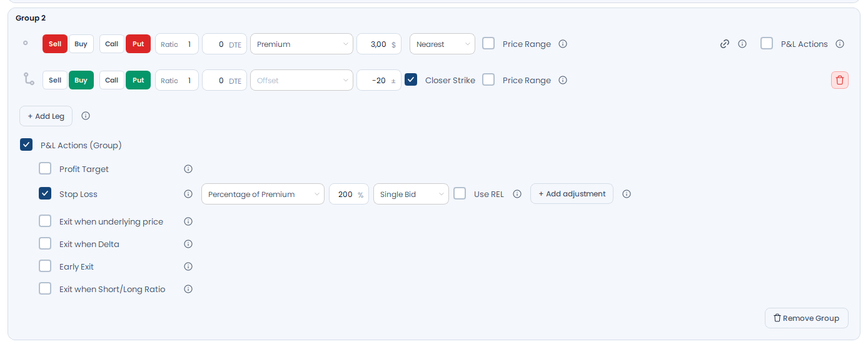Open the Offset dropdown on second leg
This screenshot has width=868, height=344.
(x=301, y=80)
